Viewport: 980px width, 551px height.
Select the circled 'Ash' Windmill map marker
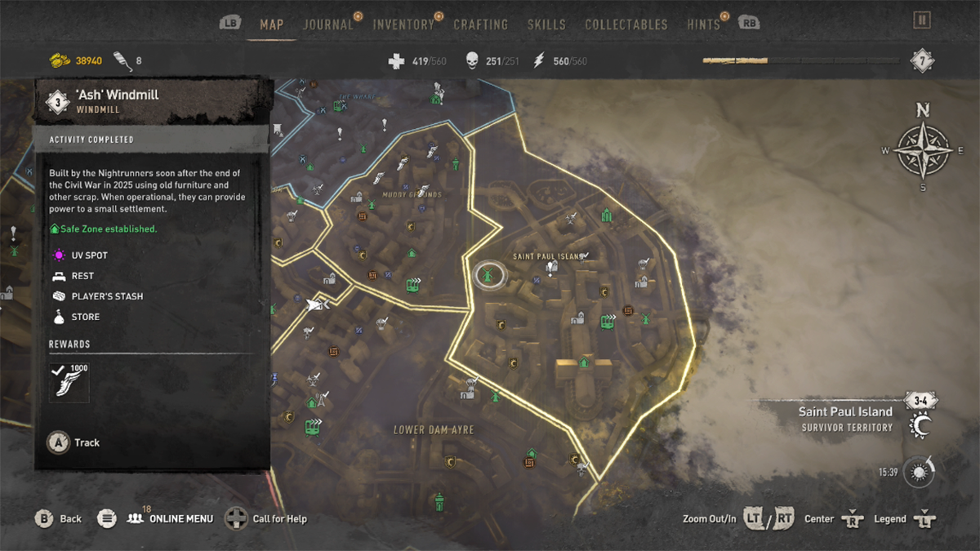[488, 275]
